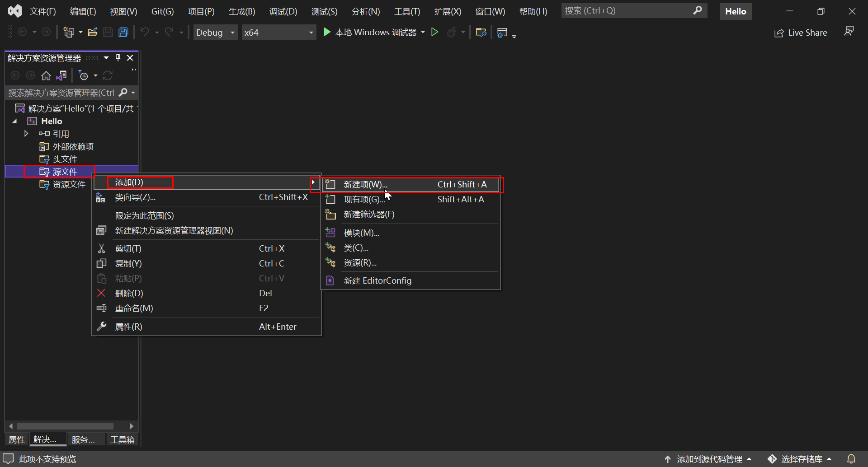
Task: Switch to the 工具箱 bottom tab
Action: pyautogui.click(x=123, y=439)
